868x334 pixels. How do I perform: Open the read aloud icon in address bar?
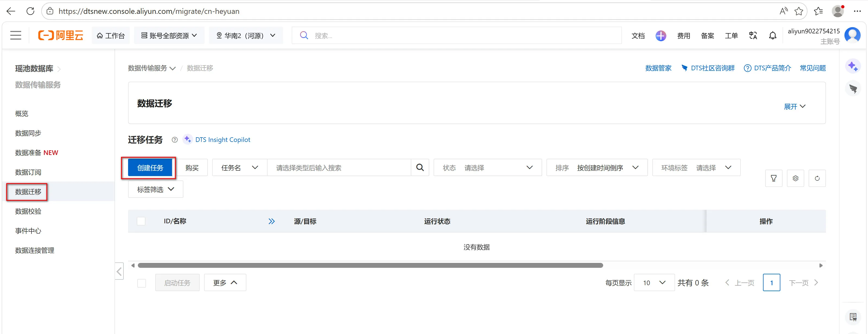pos(783,11)
